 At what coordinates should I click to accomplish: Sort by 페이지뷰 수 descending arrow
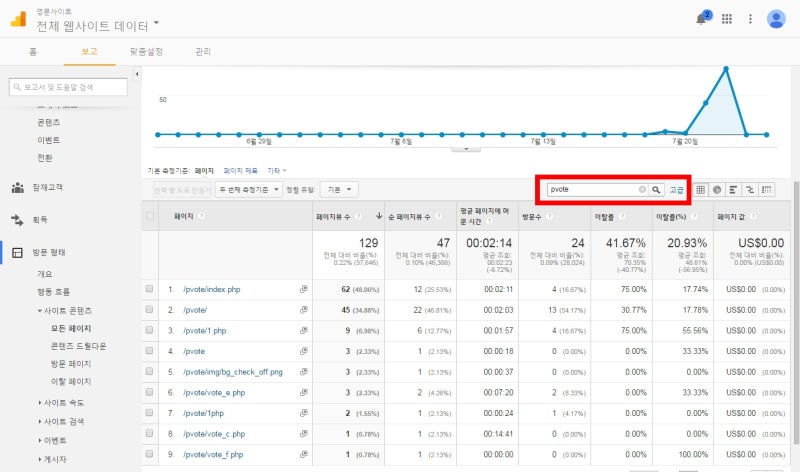[379, 216]
